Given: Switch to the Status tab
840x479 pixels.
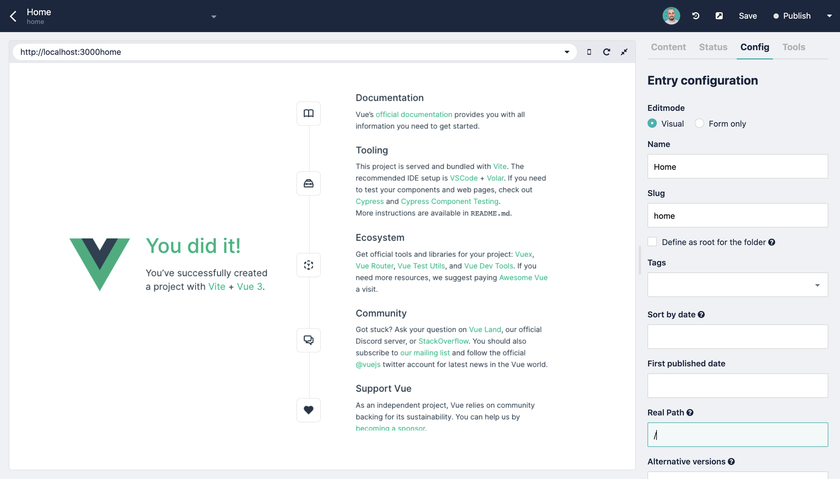Looking at the screenshot, I should pos(713,47).
